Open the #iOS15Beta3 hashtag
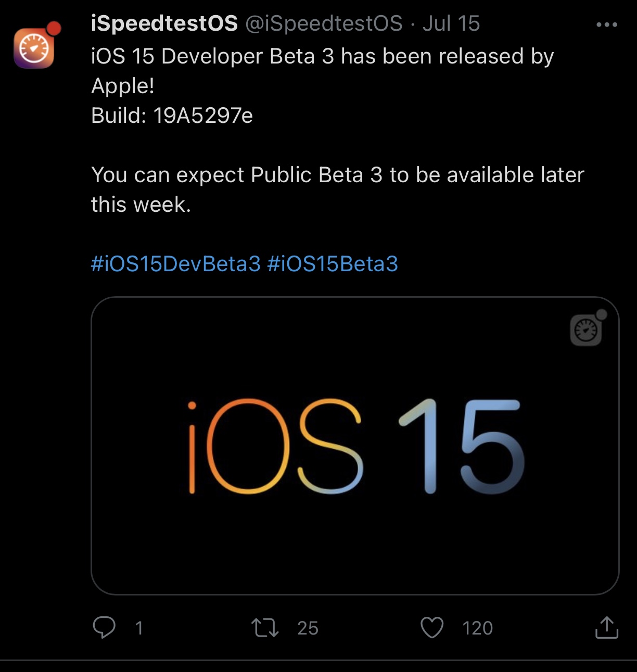The image size is (637, 672). 333,264
